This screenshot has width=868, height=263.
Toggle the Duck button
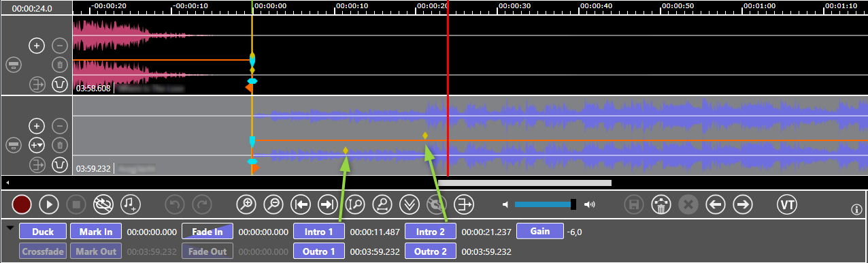[42, 232]
